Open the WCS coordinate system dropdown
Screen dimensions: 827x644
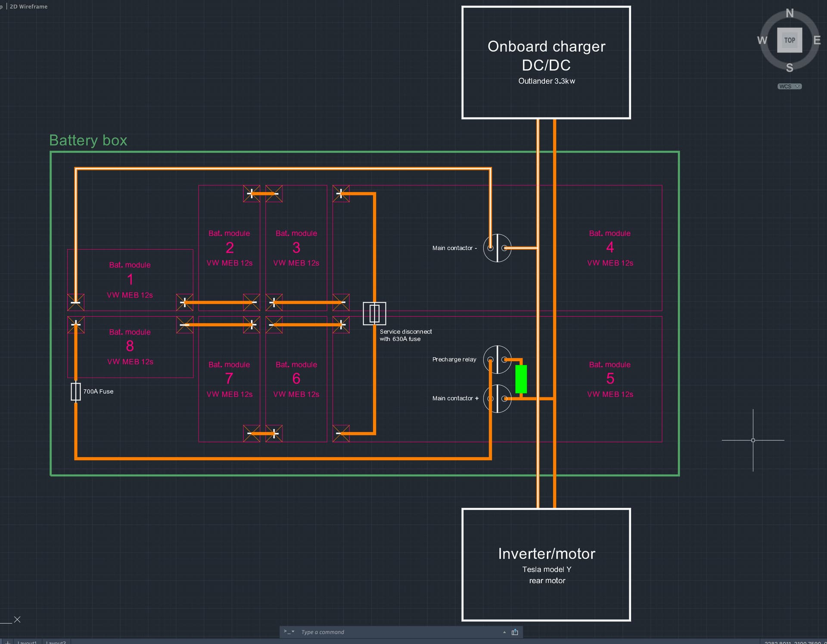[790, 87]
